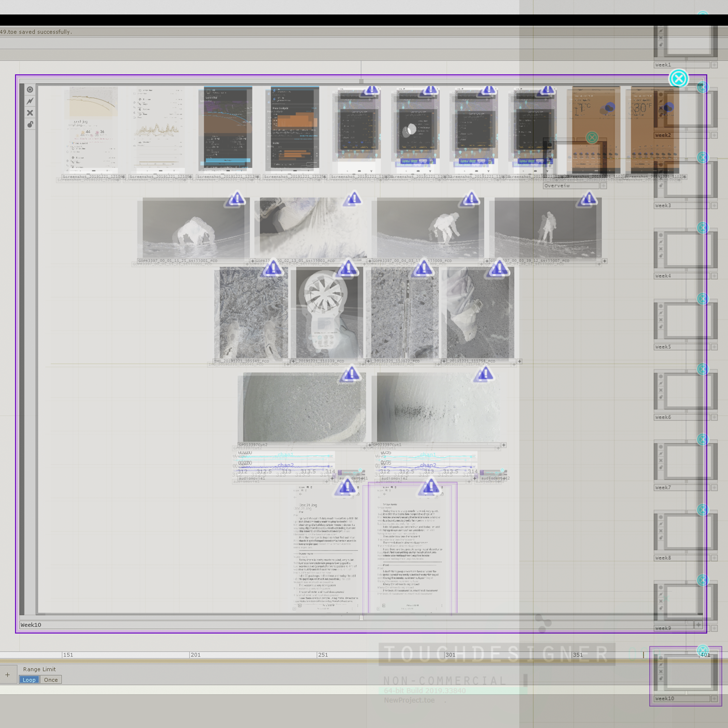Activate viewer plus button on Week3 node
728x728 pixels.
pyautogui.click(x=714, y=206)
